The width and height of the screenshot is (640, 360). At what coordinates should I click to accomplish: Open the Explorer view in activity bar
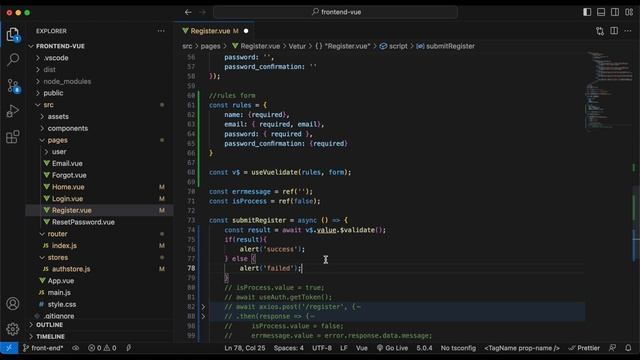pos(13,34)
